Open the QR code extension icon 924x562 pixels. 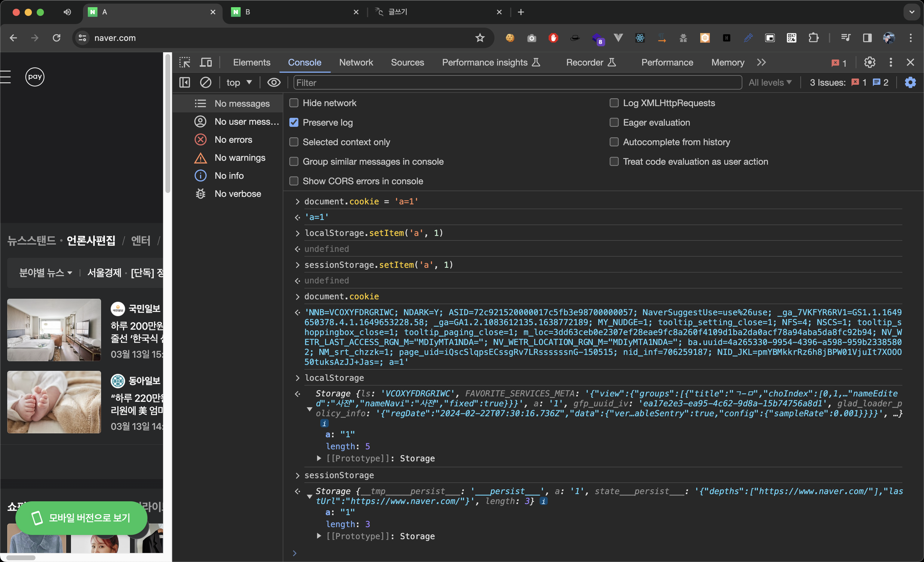791,38
